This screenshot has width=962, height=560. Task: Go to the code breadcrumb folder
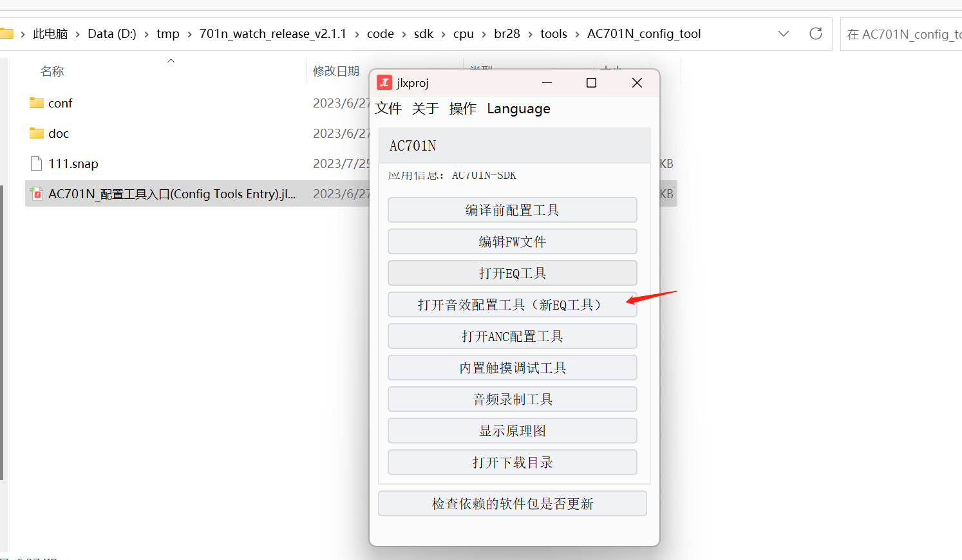[x=381, y=34]
